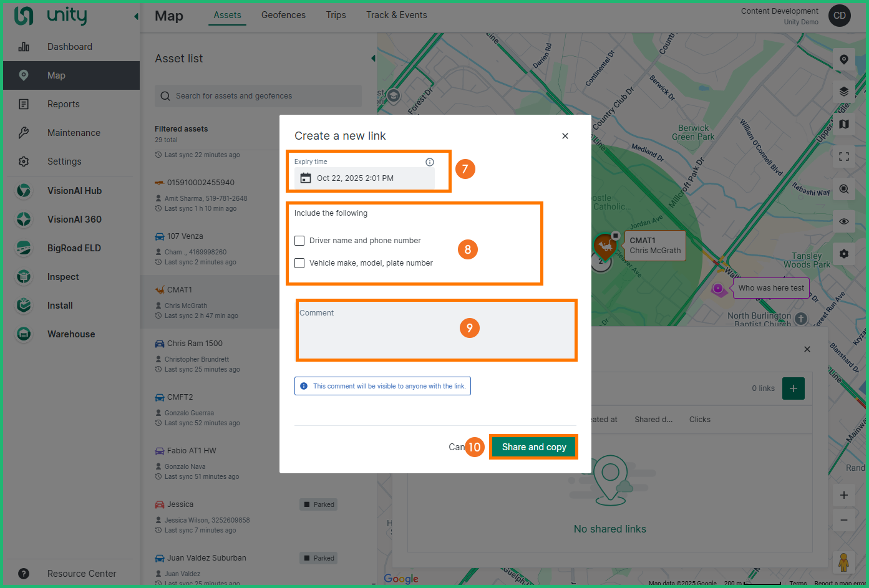Click the Share and copy button

pyautogui.click(x=533, y=447)
